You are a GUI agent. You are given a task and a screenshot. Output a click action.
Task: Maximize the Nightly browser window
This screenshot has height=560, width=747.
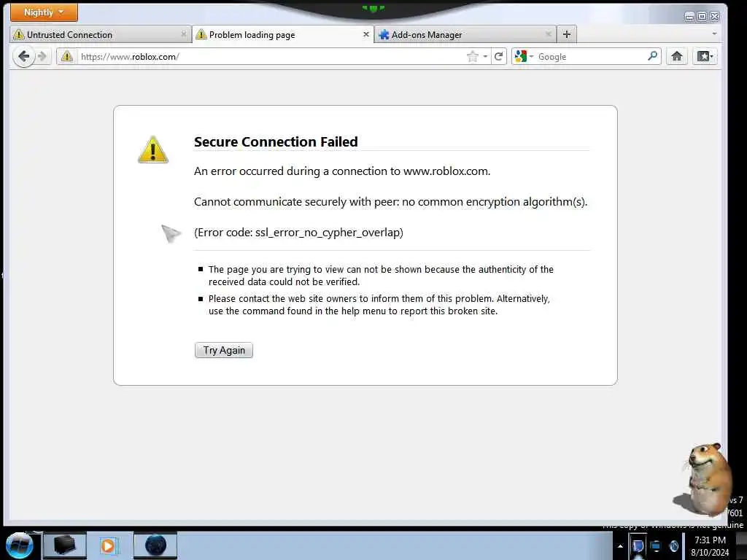point(702,17)
